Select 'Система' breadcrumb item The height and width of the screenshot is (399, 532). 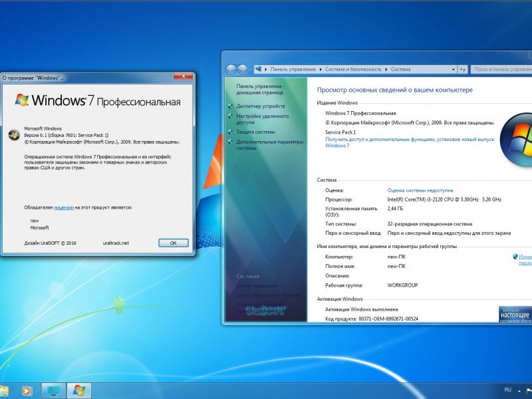[x=400, y=69]
